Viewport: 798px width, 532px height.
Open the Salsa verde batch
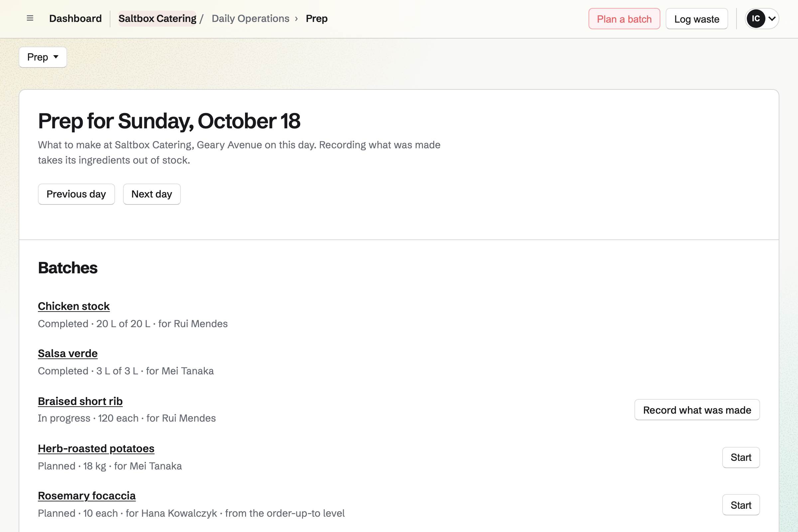coord(67,353)
